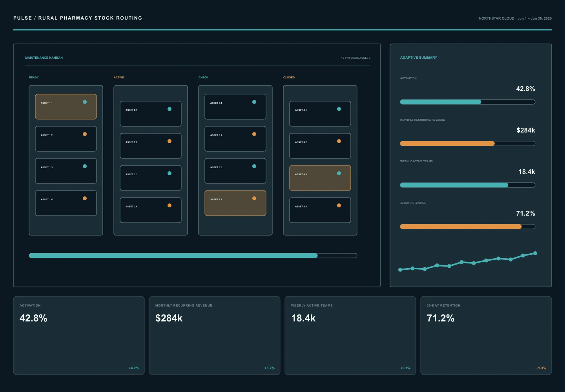Select the READY column header

coord(34,78)
